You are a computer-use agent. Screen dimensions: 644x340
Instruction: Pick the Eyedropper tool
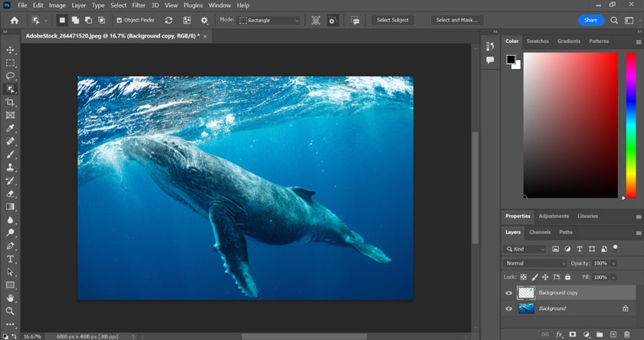pyautogui.click(x=10, y=129)
